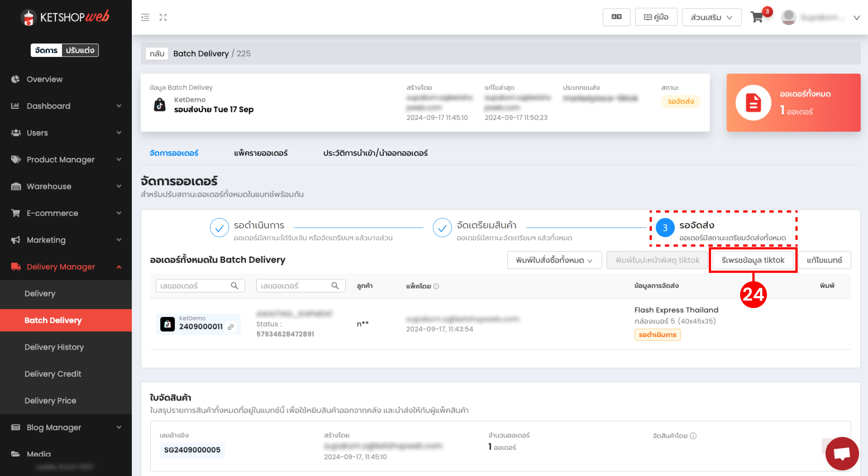
Task: Open the shopping cart icon
Action: pyautogui.click(x=757, y=17)
